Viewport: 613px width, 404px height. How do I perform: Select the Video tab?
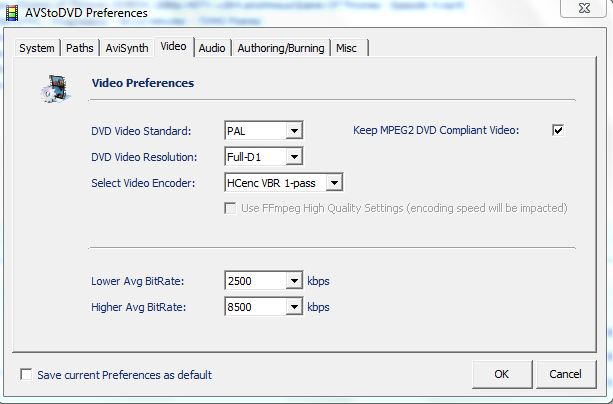tap(173, 47)
